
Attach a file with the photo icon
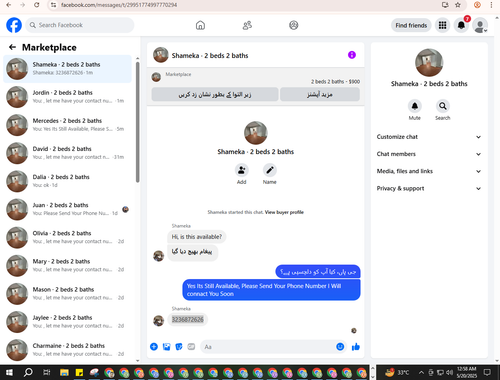pyautogui.click(x=166, y=347)
